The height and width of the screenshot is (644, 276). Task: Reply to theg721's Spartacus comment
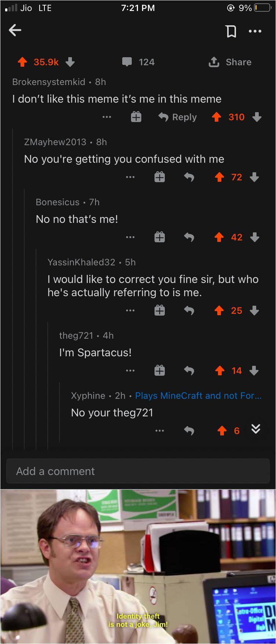(x=189, y=371)
